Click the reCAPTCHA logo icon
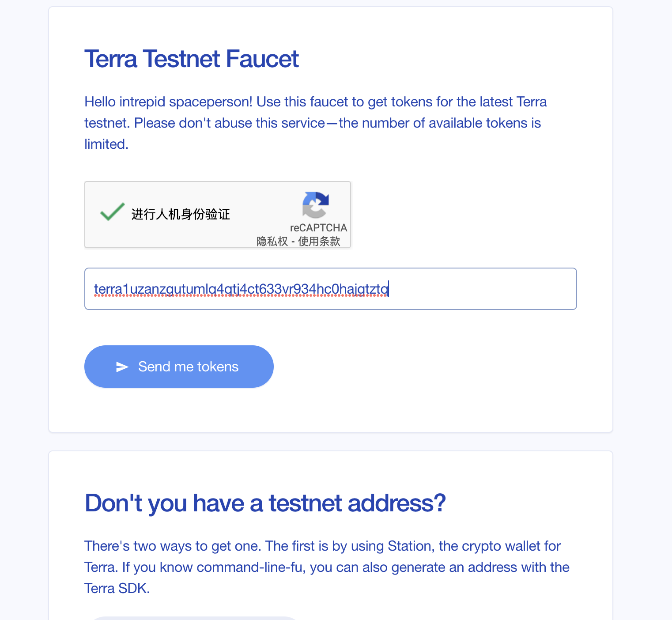Screen dimensions: 672x620 315,205
